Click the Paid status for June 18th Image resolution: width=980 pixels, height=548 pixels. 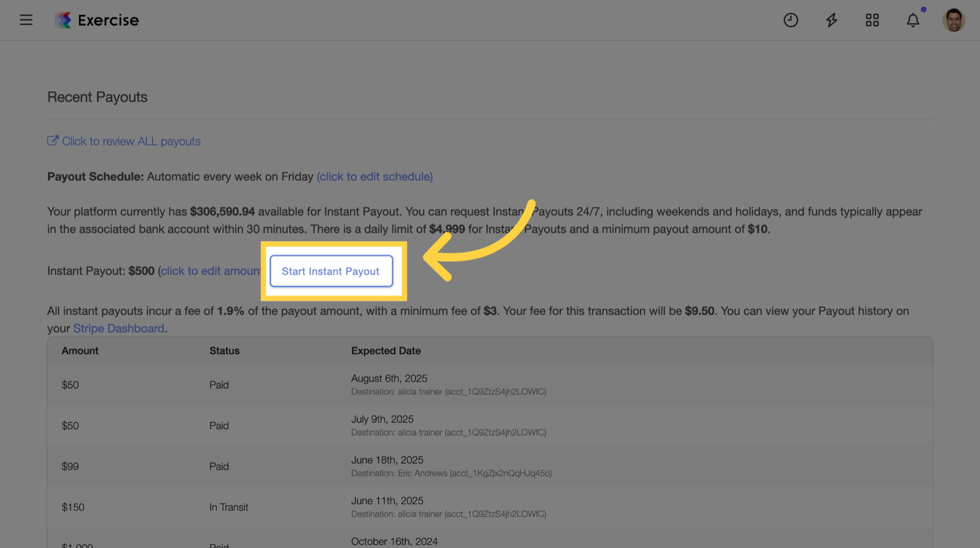219,467
